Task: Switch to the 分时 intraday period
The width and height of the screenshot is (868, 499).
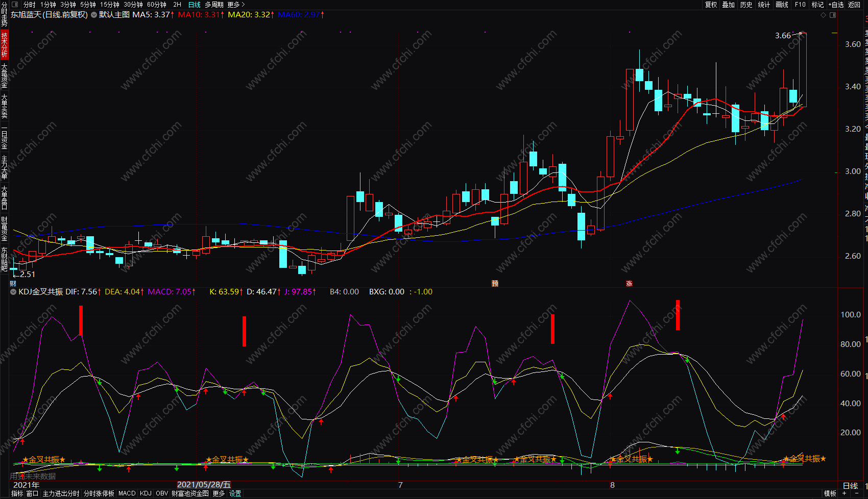Action: [x=29, y=5]
